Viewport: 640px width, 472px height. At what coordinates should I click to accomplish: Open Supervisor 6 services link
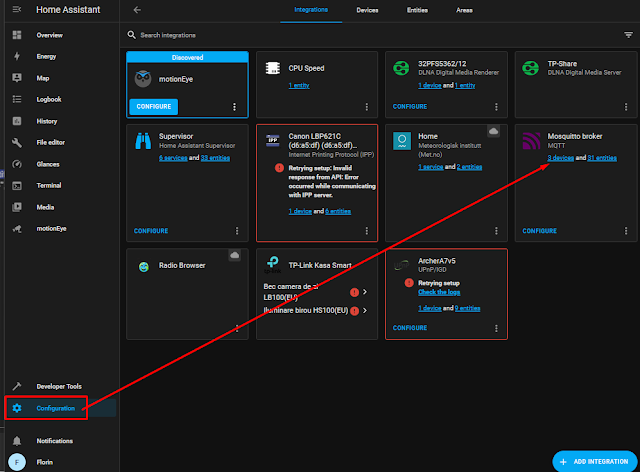pyautogui.click(x=173, y=158)
